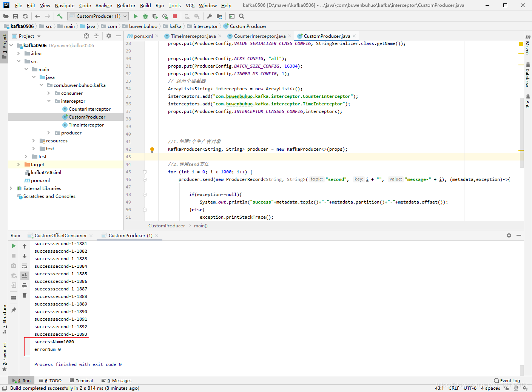
Task: Open the Terminal tool window
Action: pos(81,381)
